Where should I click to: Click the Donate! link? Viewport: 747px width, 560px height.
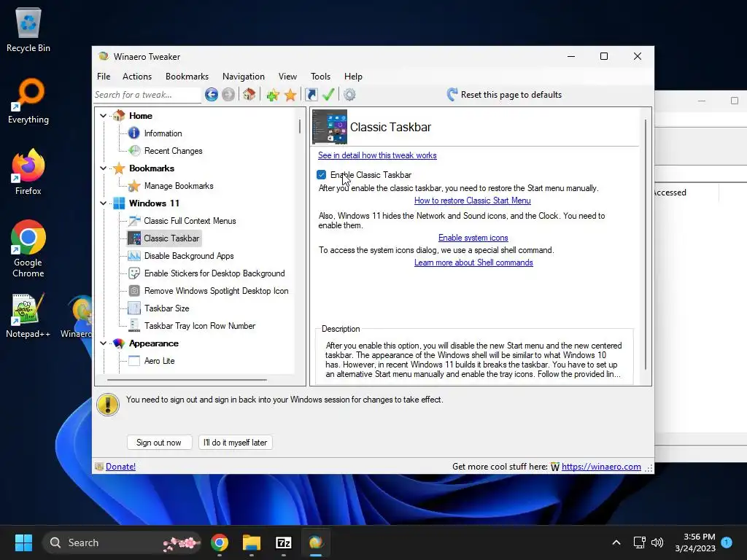(x=120, y=467)
